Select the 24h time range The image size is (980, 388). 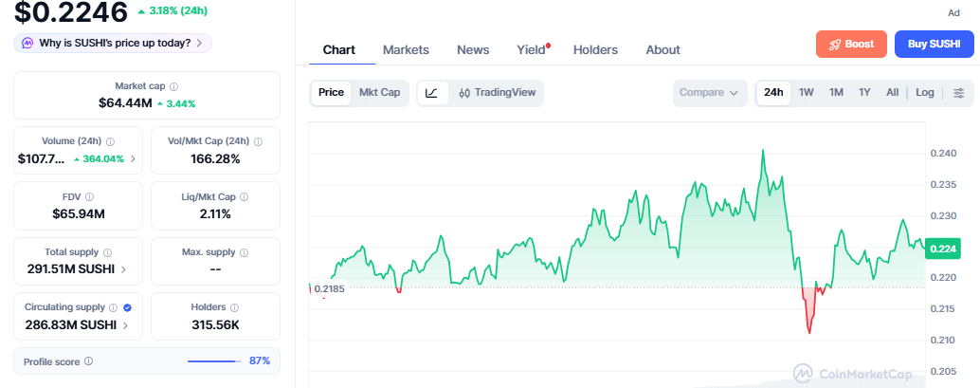point(773,93)
